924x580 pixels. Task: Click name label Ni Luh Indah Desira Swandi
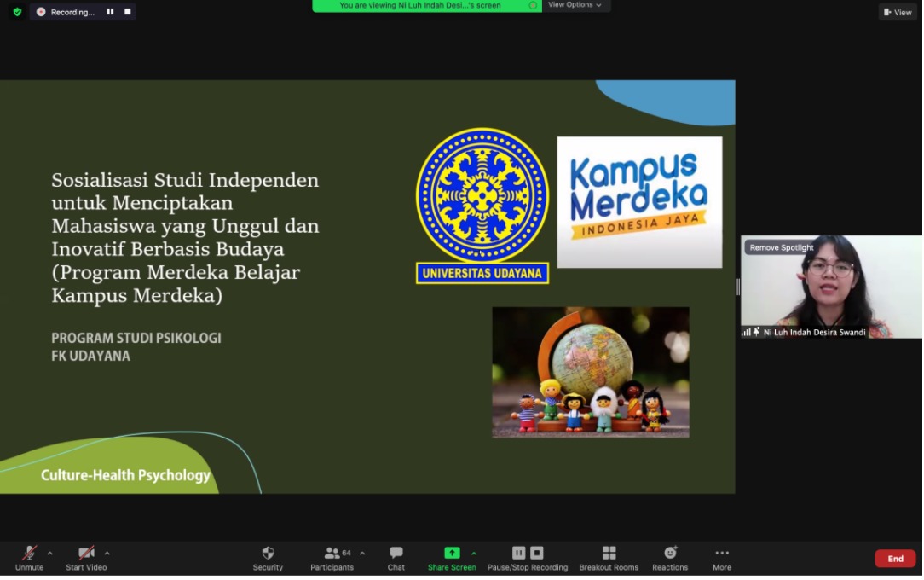click(814, 333)
